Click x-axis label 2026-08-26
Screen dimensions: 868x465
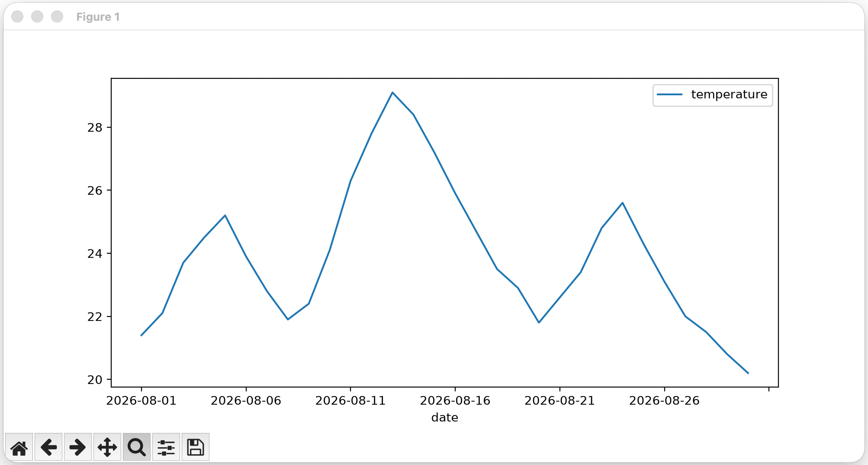(664, 400)
